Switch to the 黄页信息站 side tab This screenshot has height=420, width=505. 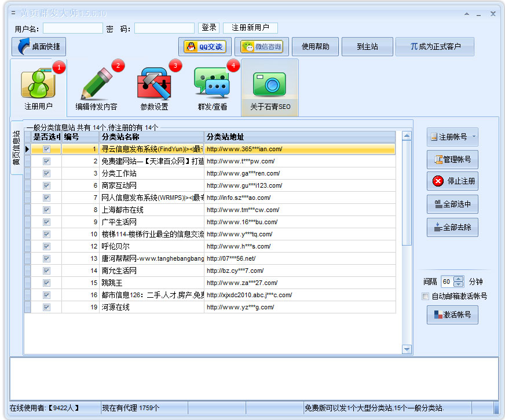point(17,148)
